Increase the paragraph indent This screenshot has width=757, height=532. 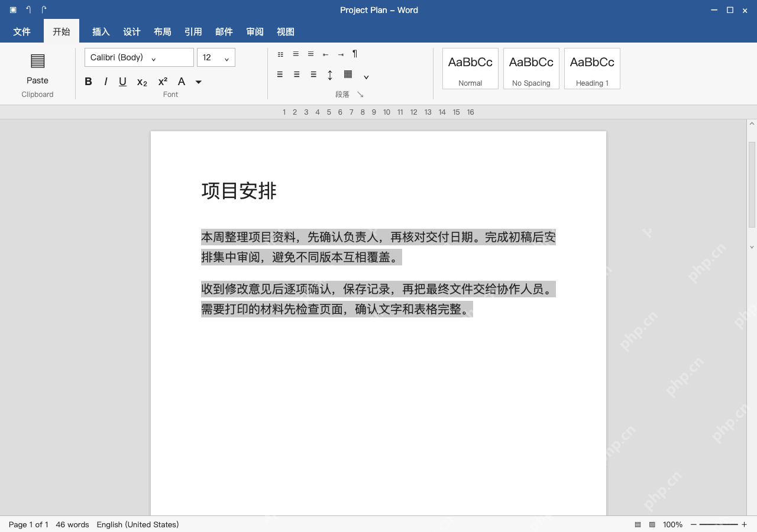[x=341, y=54]
